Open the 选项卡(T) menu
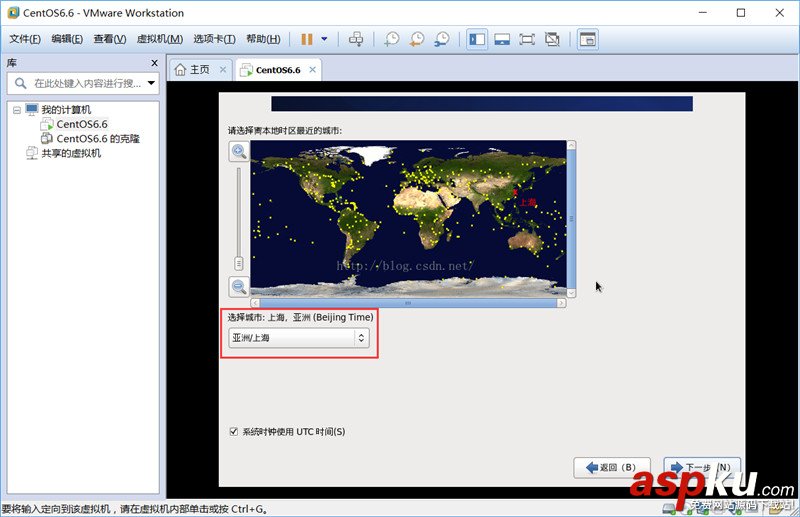Viewport: 800px width, 517px height. pyautogui.click(x=214, y=39)
